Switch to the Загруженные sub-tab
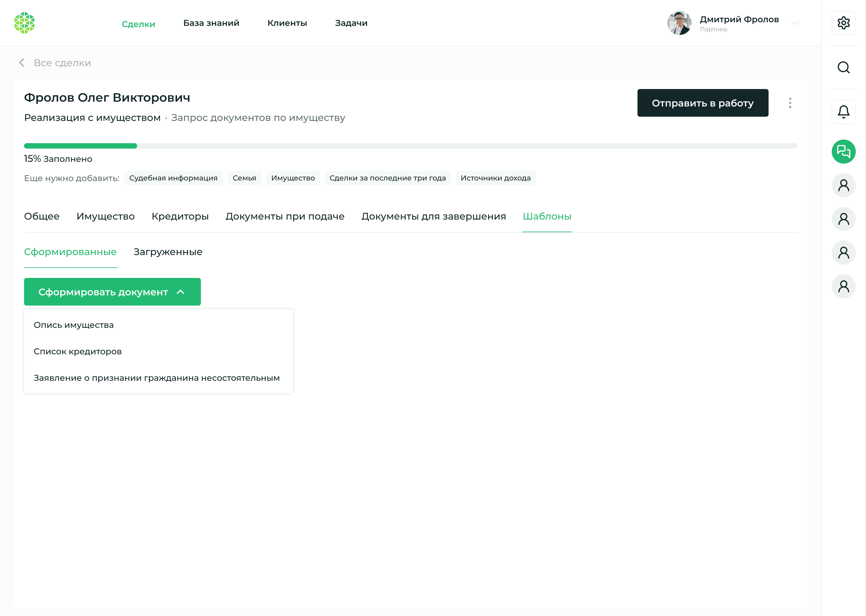The height and width of the screenshot is (616, 866). (x=167, y=252)
